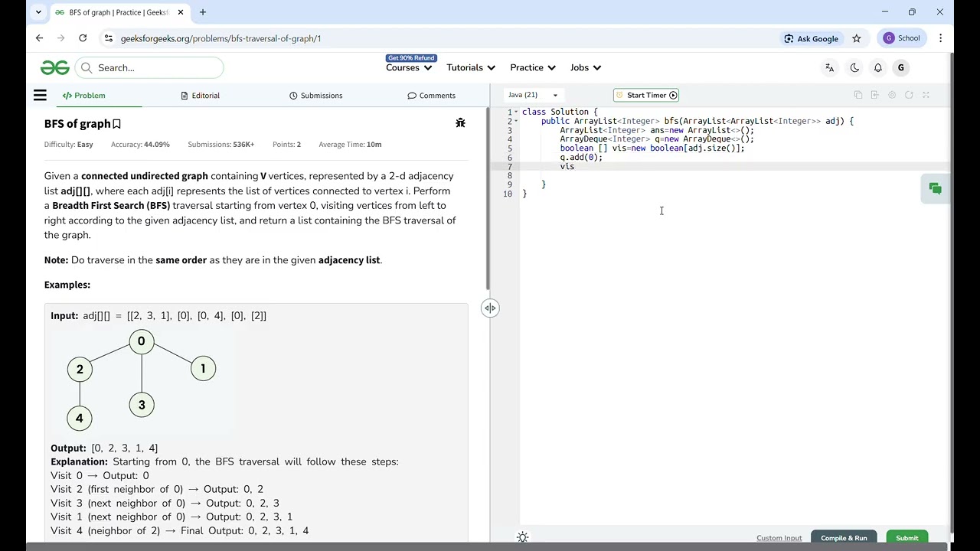Open the green chat bubble widget
The width and height of the screenshot is (980, 551).
tap(935, 188)
